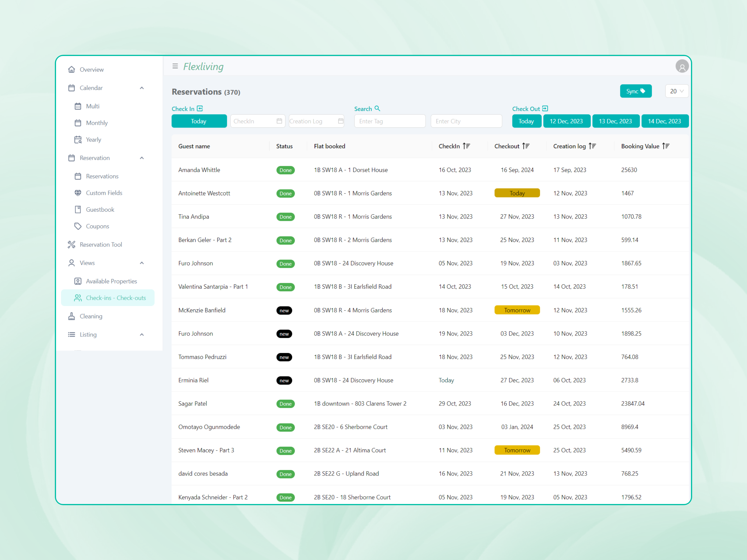Click the Search magnifier icon
Image resolution: width=747 pixels, height=560 pixels.
pyautogui.click(x=377, y=109)
